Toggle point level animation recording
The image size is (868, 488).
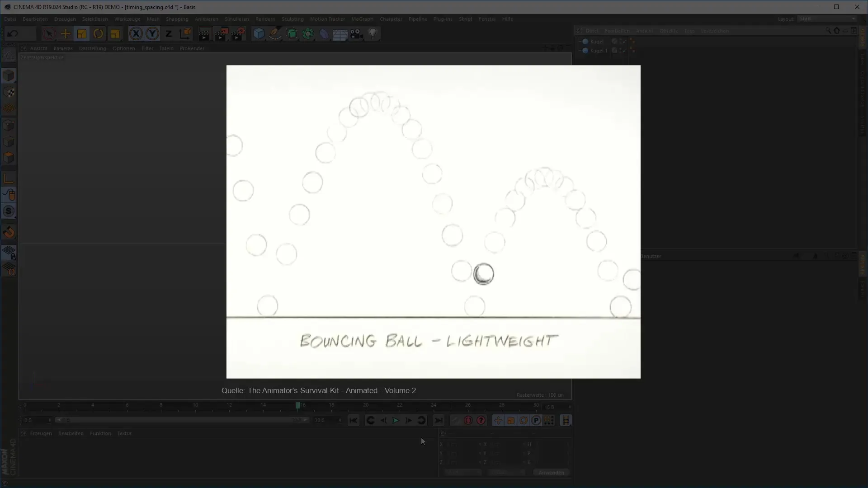tap(549, 421)
